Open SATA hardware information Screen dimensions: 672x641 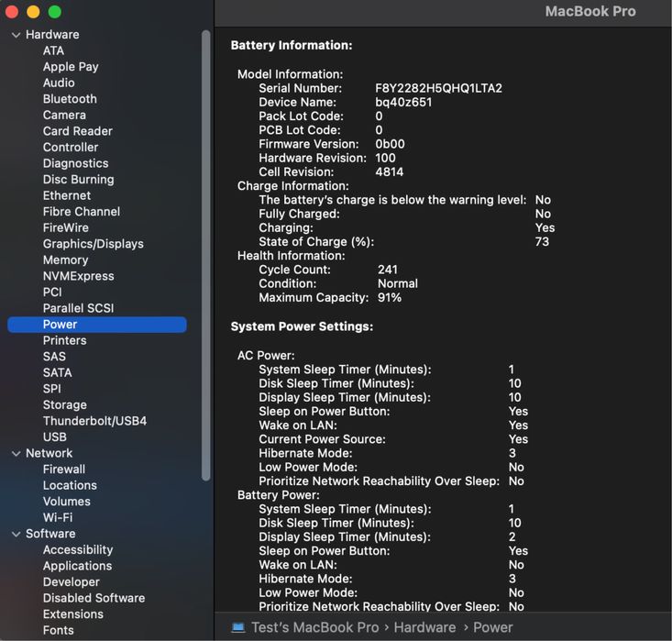coord(58,372)
